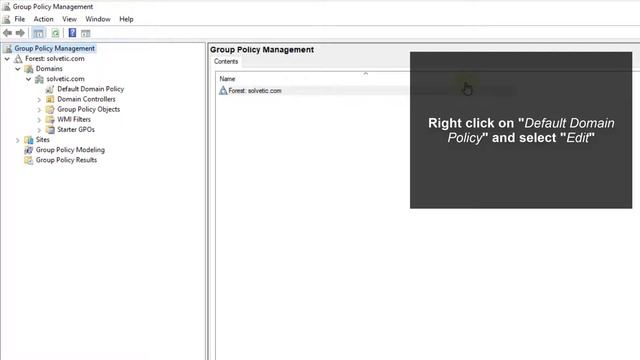Image resolution: width=640 pixels, height=360 pixels.
Task: Open the File menu
Action: [20, 19]
